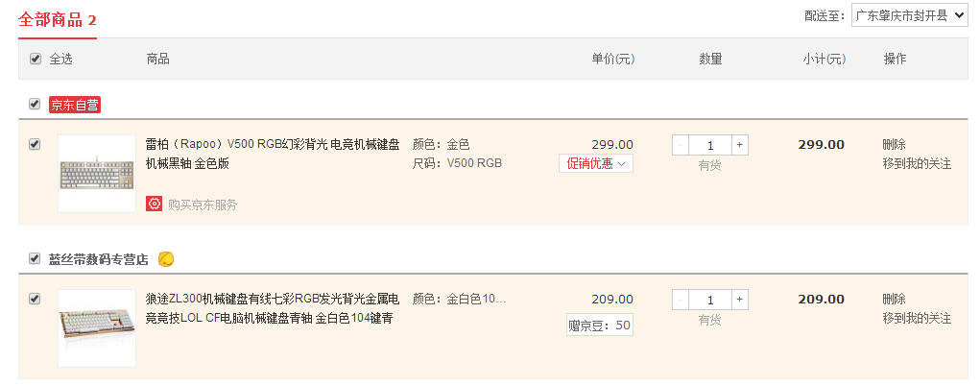Screen dimensions: 980x386
Task: Click the yellow chat icon beside 蓝丝带数码专营店
Action: [166, 258]
